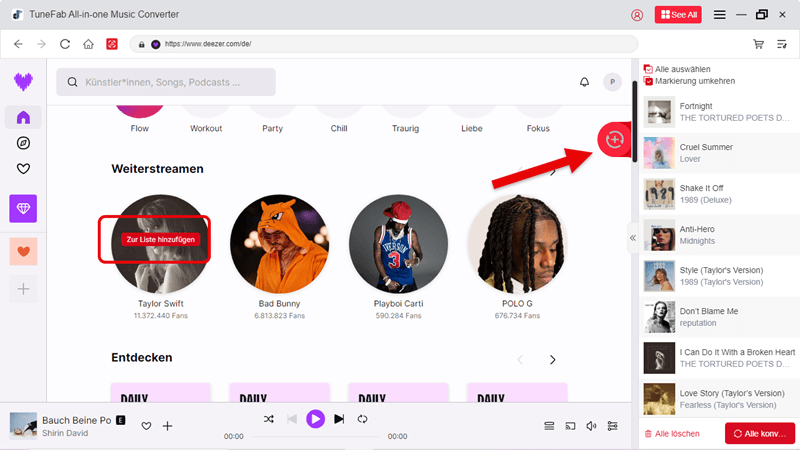The width and height of the screenshot is (800, 450).
Task: Toggle the Alle auswählen checkbox
Action: [648, 69]
